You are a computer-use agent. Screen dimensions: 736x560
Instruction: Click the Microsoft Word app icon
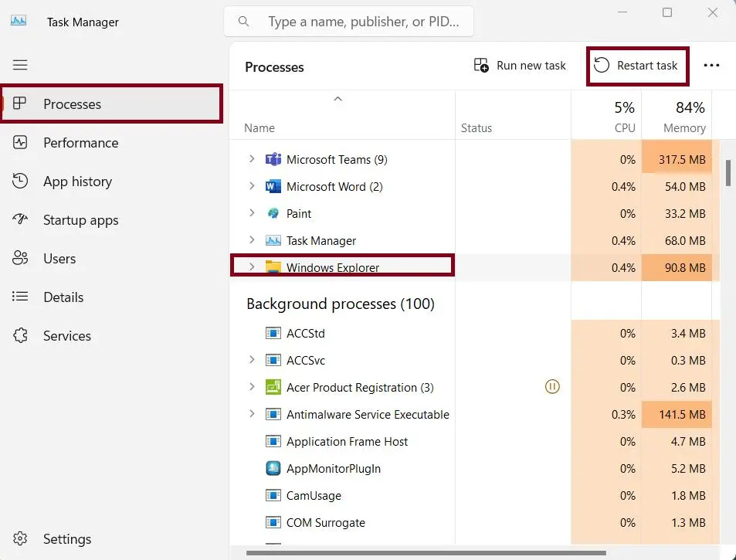tap(273, 186)
